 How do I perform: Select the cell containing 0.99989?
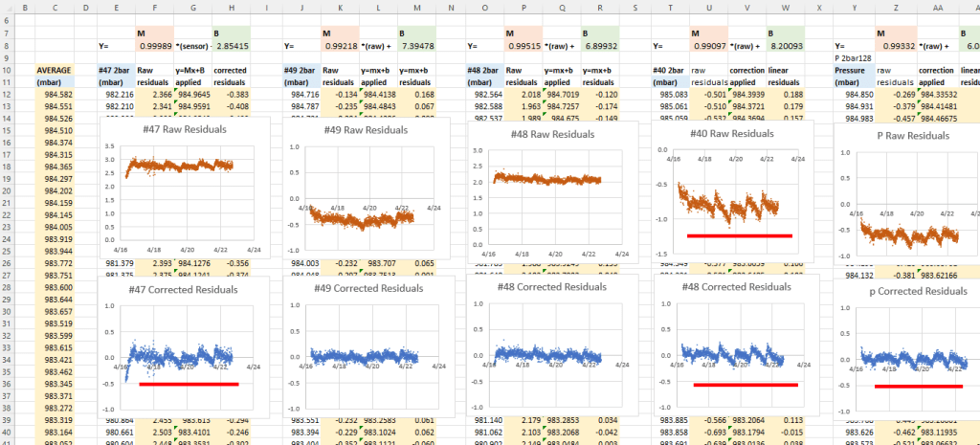(152, 45)
